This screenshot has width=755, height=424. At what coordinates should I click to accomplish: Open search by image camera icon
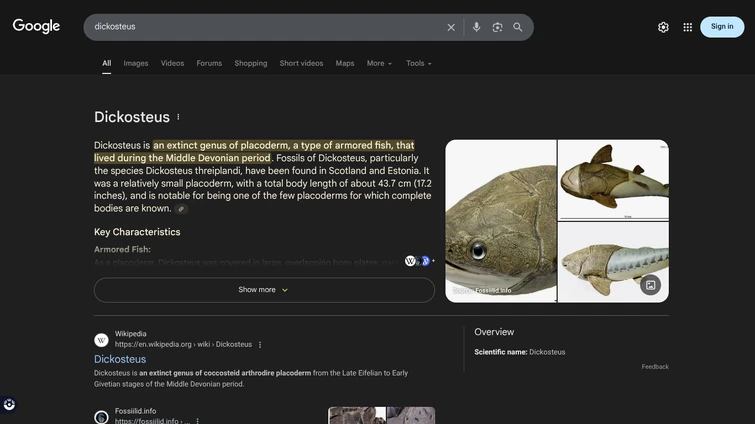(497, 27)
